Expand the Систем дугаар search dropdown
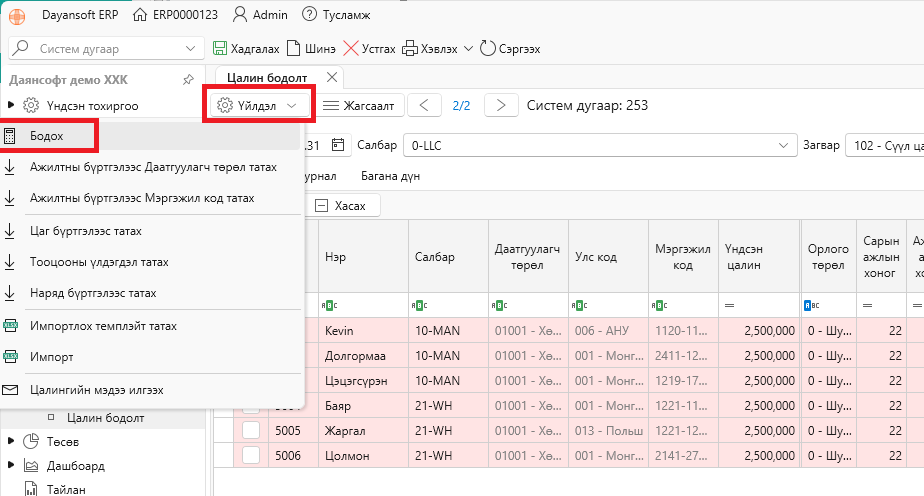This screenshot has height=496, width=924. coord(190,48)
